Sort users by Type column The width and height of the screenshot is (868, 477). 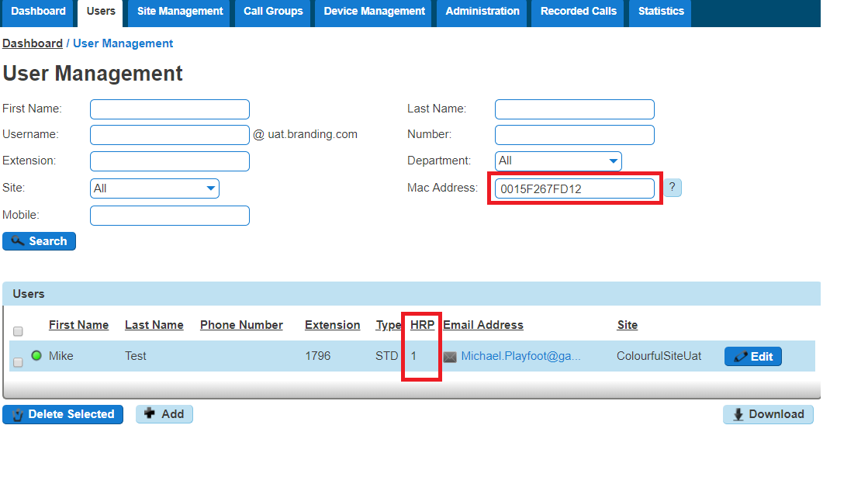[389, 326]
